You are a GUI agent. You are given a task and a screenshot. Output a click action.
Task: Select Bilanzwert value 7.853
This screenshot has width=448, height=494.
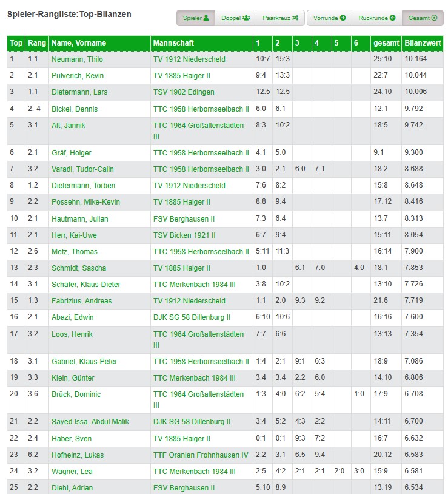coord(413,268)
